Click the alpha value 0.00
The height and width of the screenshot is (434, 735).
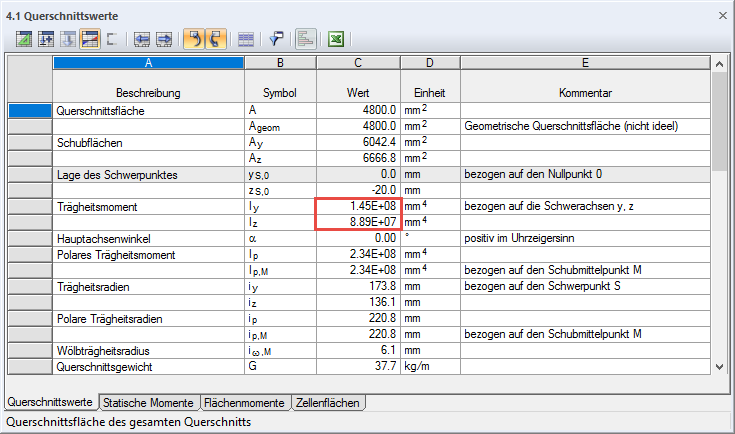358,238
